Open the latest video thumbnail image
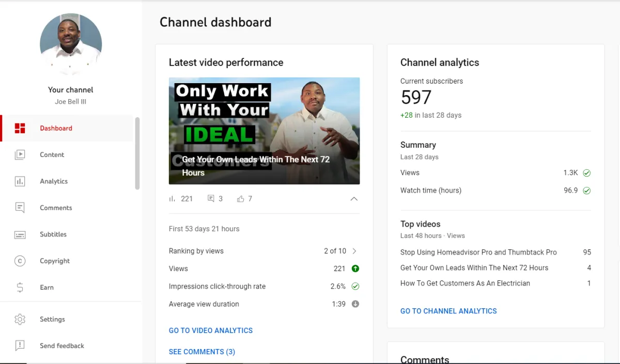620x364 pixels. [x=264, y=131]
